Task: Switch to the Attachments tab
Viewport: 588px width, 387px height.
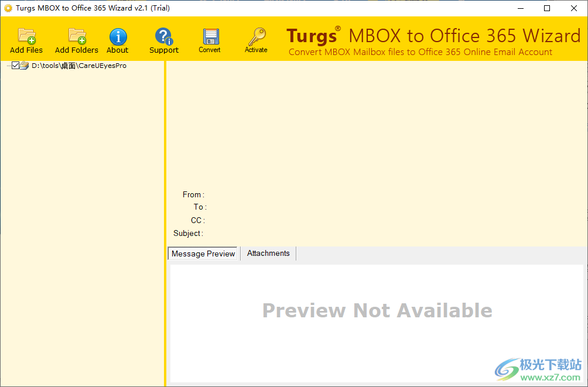Action: 268,253
